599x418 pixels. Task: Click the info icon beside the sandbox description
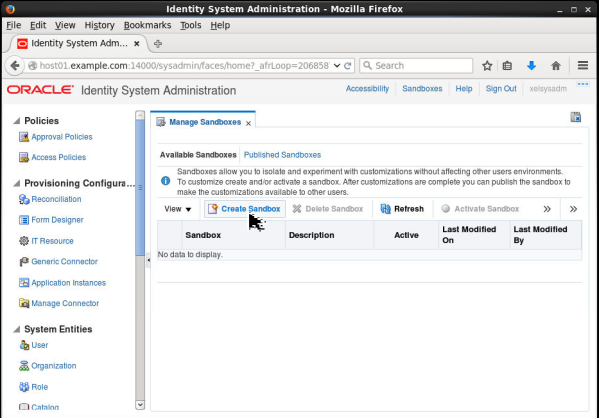click(165, 181)
